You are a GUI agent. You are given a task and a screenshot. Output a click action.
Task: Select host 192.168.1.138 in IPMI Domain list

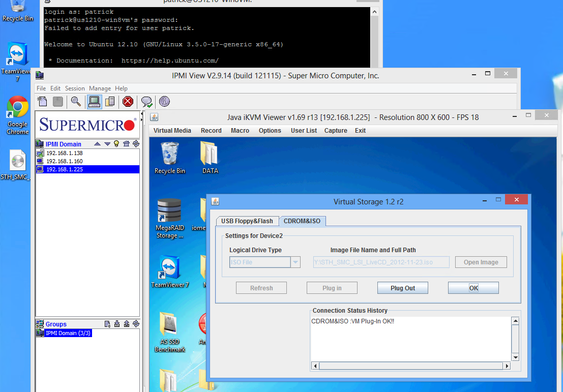click(x=87, y=153)
